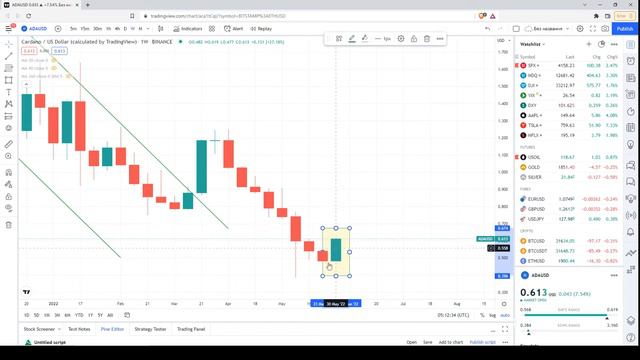
Task: Take a chart snapshot with camera icon
Action: tap(605, 29)
